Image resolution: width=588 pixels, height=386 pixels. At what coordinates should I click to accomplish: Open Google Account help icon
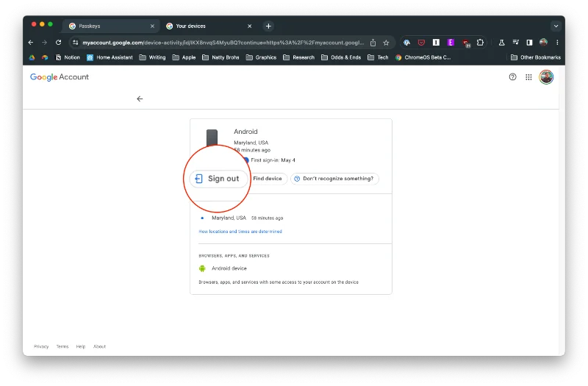coord(513,77)
